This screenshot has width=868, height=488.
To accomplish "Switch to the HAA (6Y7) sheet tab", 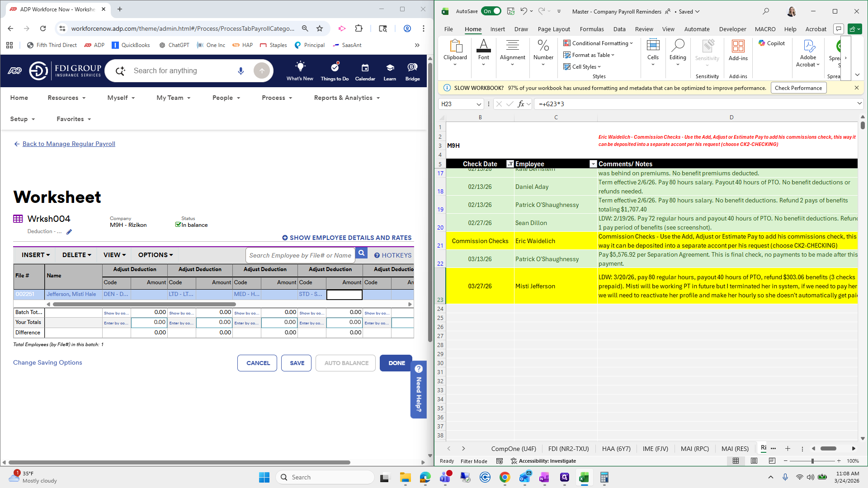I will (x=616, y=449).
